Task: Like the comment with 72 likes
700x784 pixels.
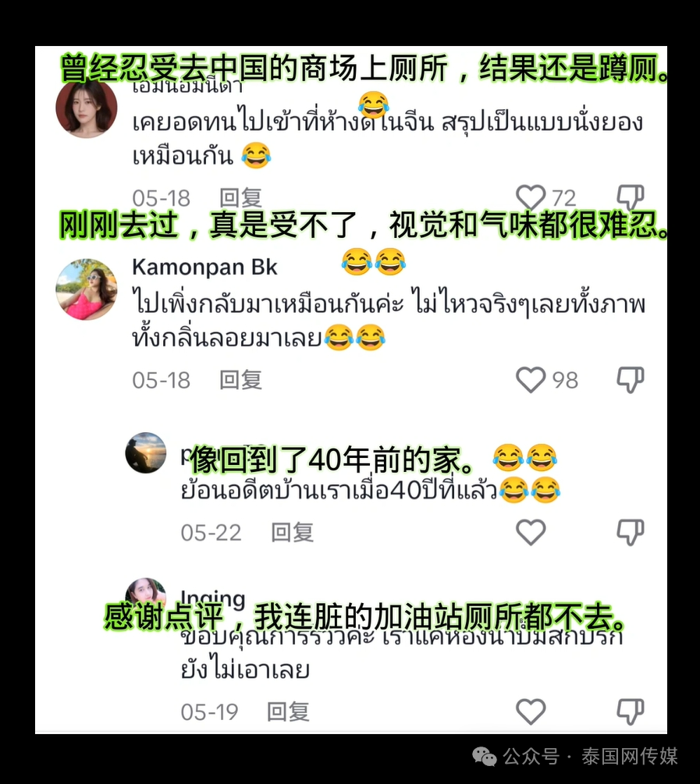Action: click(x=531, y=197)
